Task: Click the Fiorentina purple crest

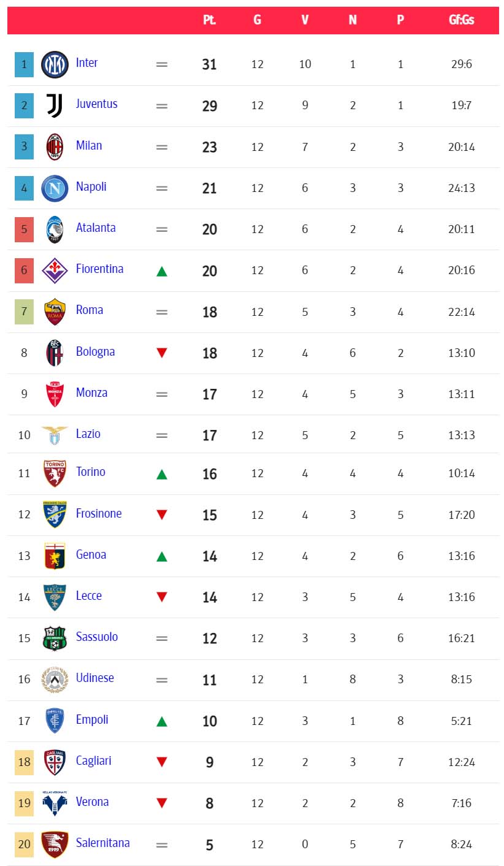Action: pos(55,270)
